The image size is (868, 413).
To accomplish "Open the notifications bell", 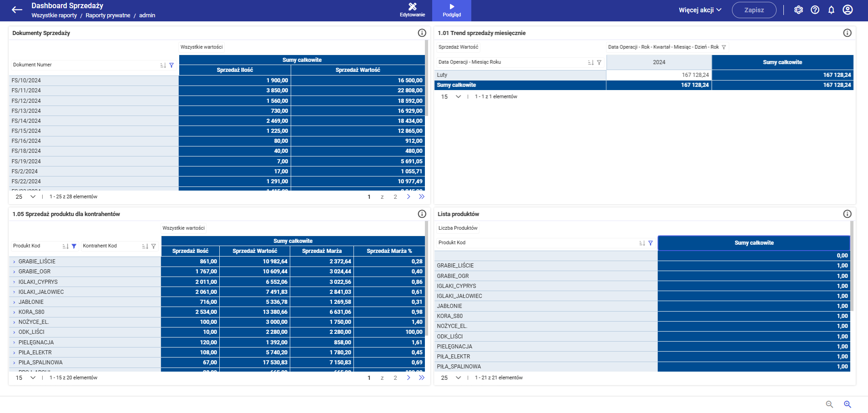I will click(831, 10).
